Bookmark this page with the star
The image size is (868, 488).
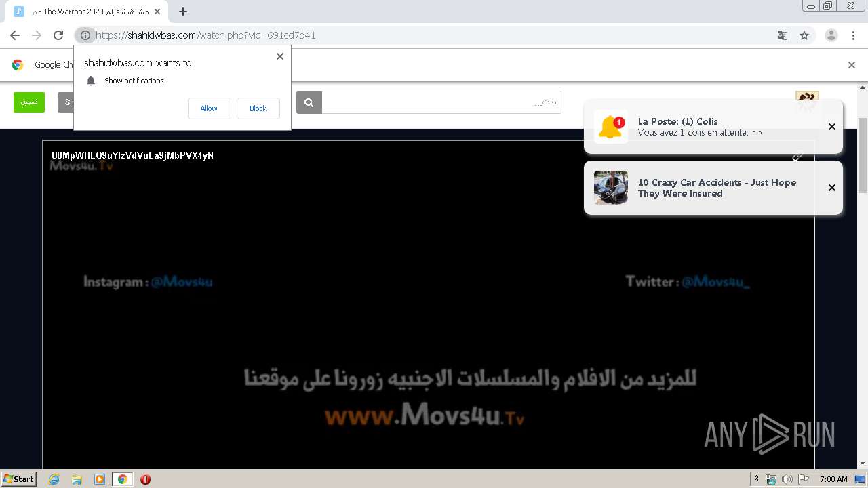pos(804,35)
